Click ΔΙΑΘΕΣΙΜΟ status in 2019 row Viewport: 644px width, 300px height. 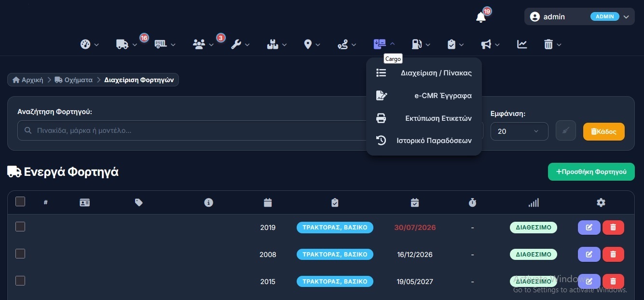[534, 228]
